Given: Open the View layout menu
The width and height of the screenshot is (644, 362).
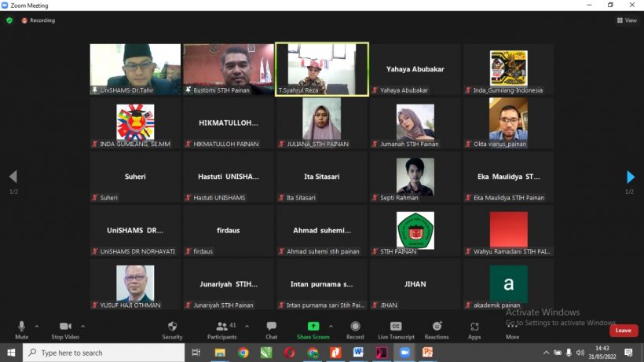Looking at the screenshot, I should point(627,20).
